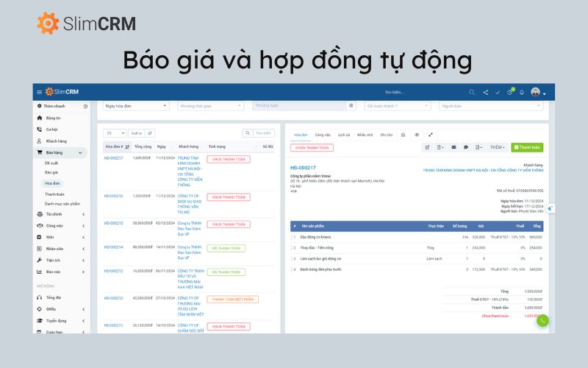The height and width of the screenshot is (368, 588).
Task: Collapse the Bán hàng sidebar section
Action: [60, 153]
